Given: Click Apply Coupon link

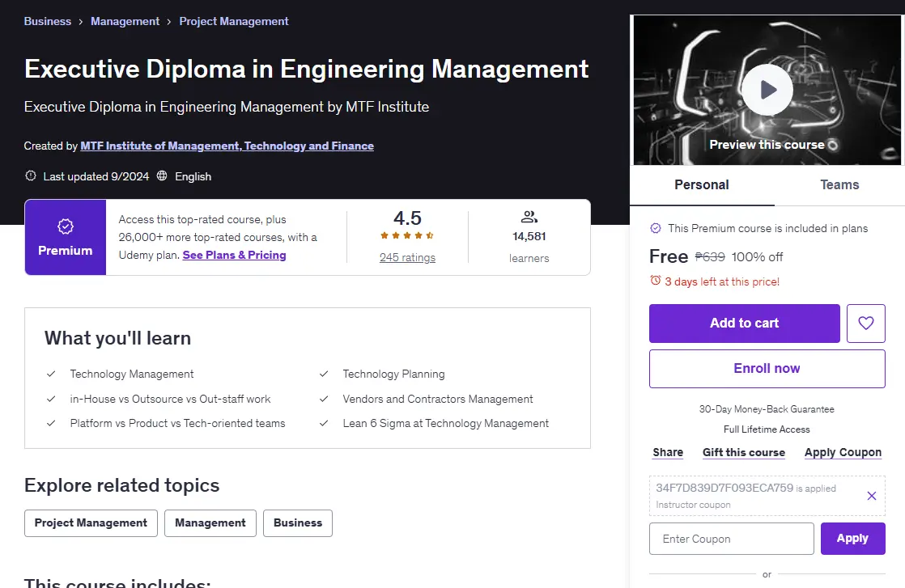Looking at the screenshot, I should point(843,453).
